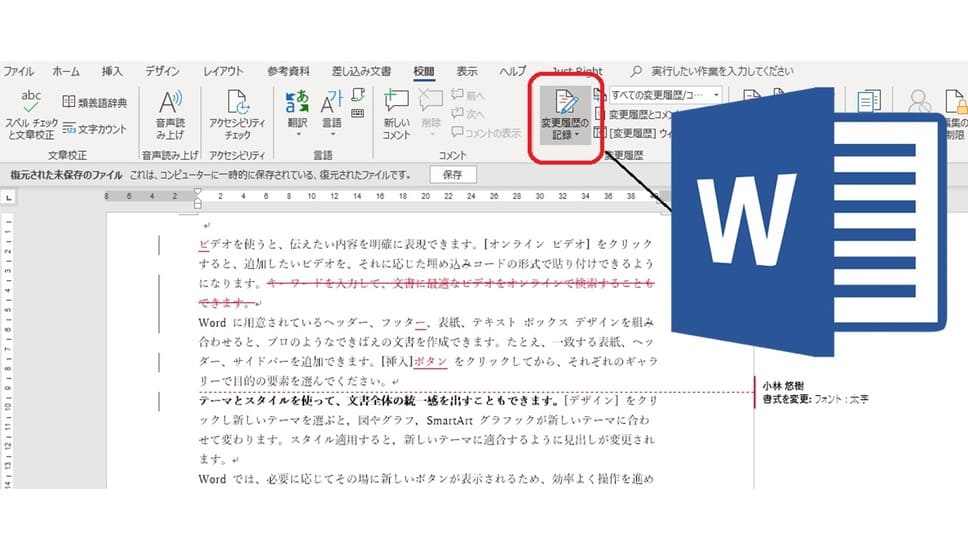Run the アクセシビリティ チェック
The image size is (968, 544).
(x=237, y=115)
